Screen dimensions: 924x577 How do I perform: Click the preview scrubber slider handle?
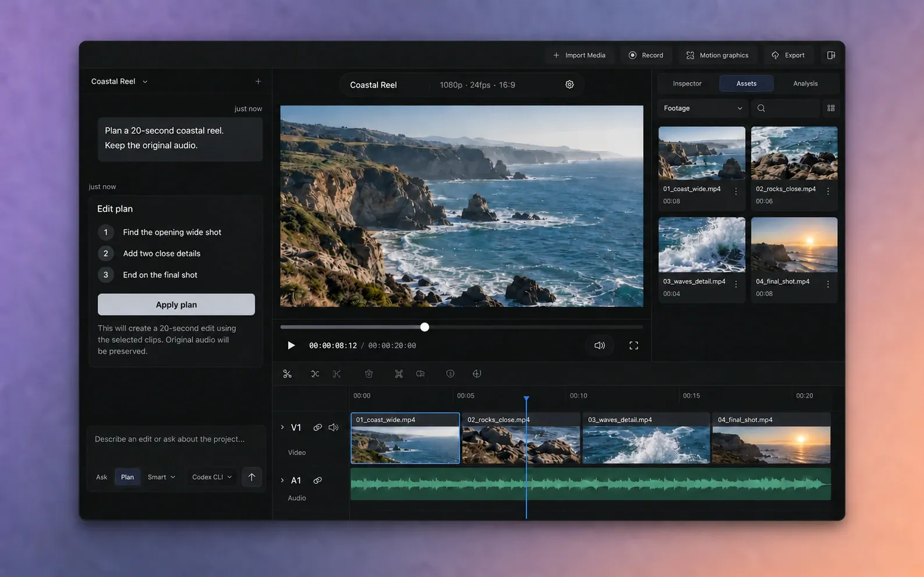coord(425,327)
